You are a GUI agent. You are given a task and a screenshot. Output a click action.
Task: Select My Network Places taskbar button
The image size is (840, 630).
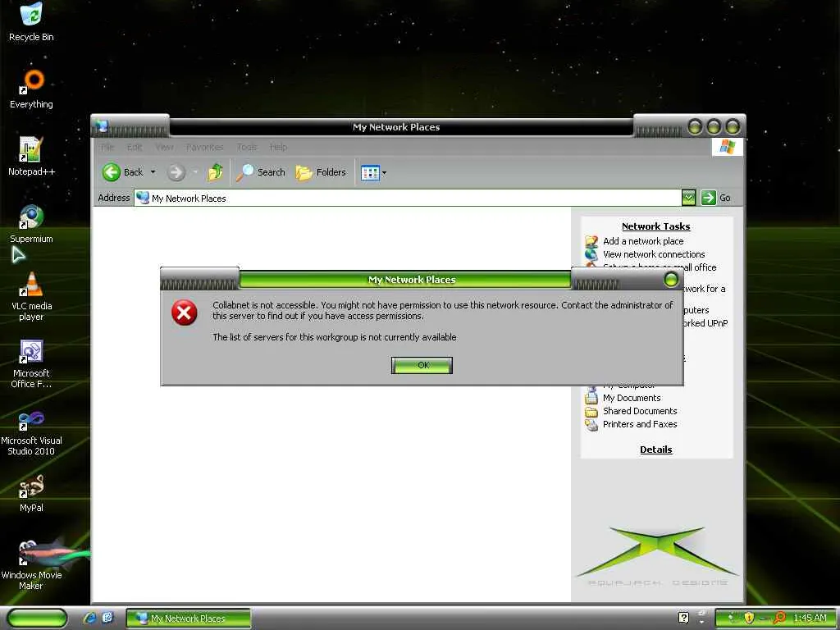tap(189, 619)
